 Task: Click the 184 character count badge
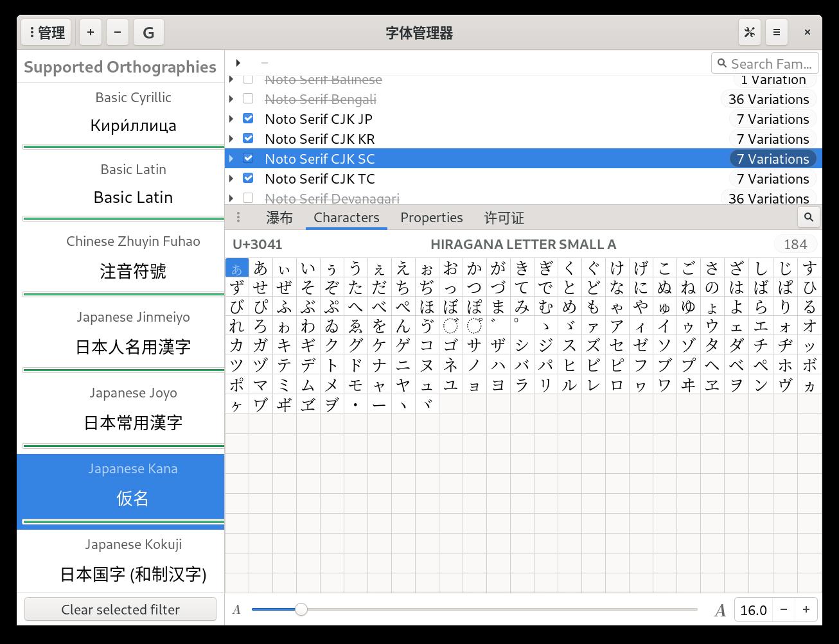pyautogui.click(x=795, y=244)
